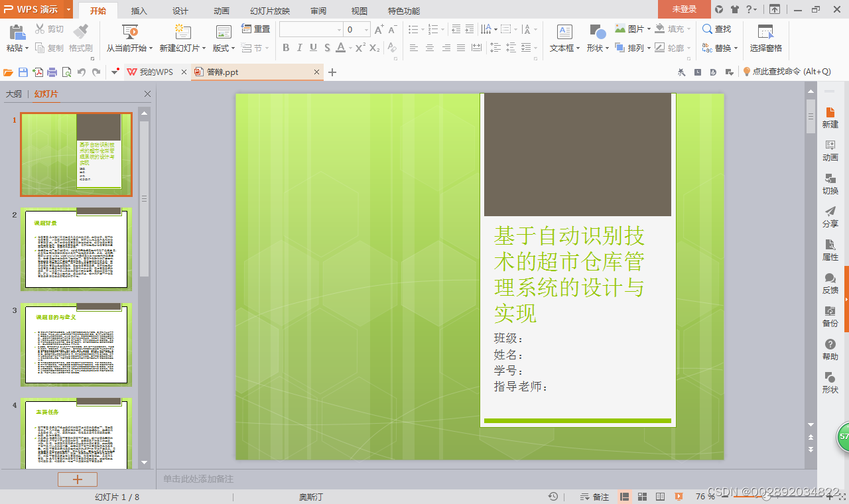Toggle bold formatting
Viewport: 849px width, 504px height.
pos(286,48)
